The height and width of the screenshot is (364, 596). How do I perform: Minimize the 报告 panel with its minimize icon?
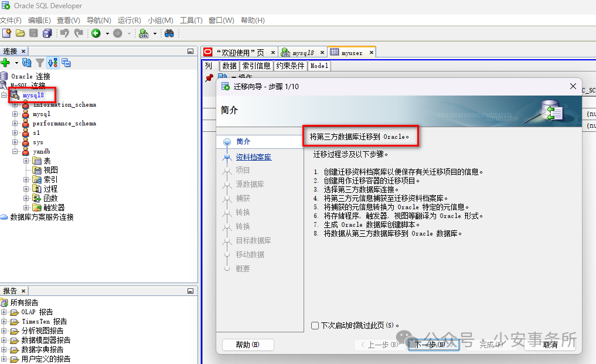click(x=190, y=291)
